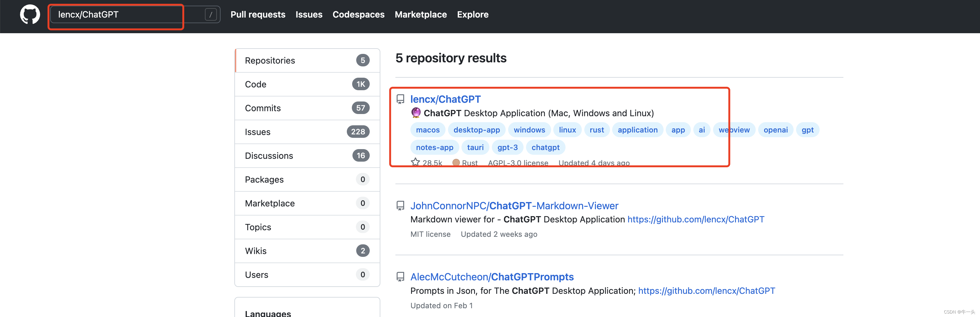Show Users search results
This screenshot has width=980, height=317.
click(x=307, y=274)
